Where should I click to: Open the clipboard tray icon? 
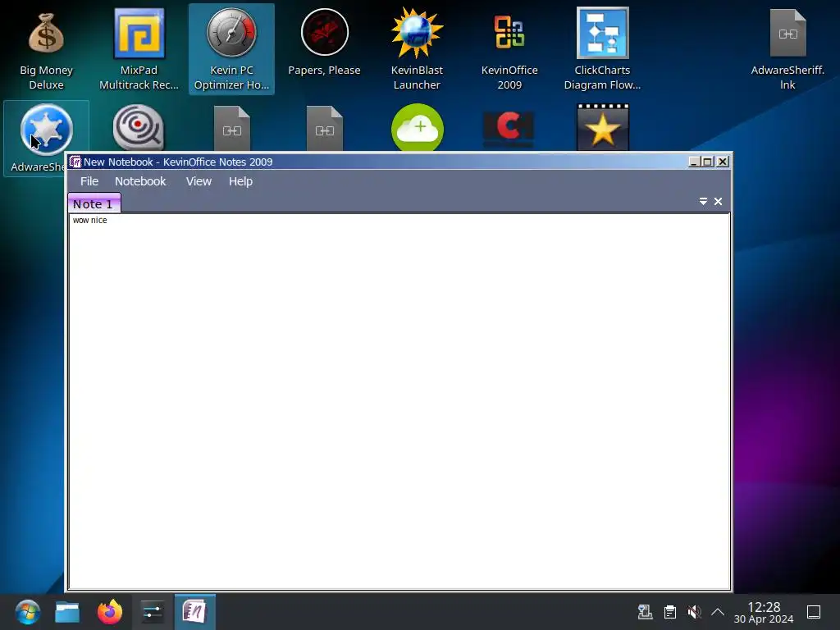click(669, 612)
